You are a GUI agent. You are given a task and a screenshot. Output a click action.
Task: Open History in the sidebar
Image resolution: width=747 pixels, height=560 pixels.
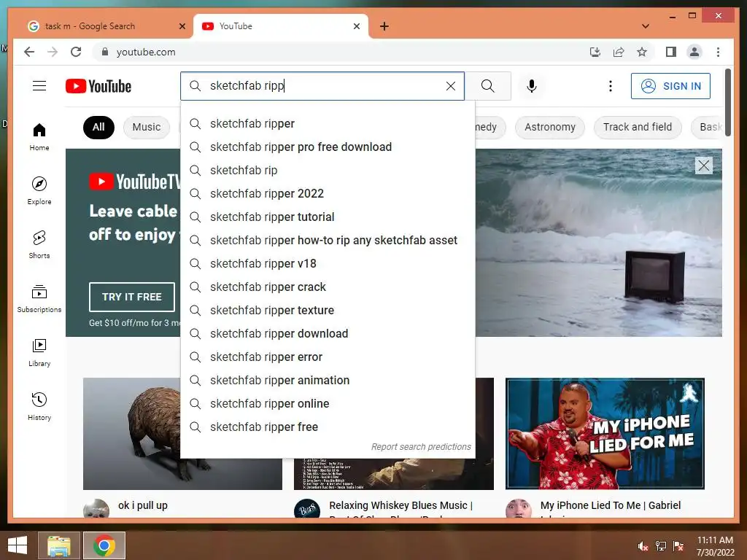[39, 407]
